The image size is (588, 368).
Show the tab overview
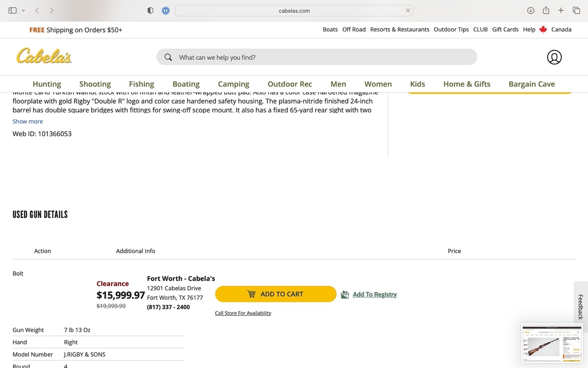[x=576, y=10]
